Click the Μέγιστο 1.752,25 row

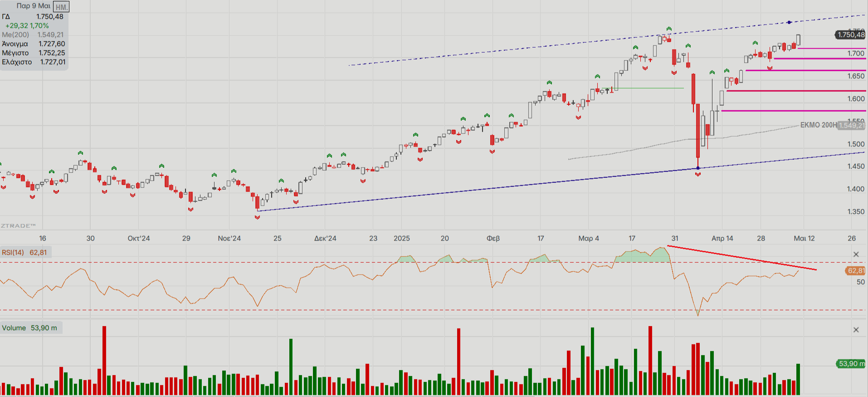(34, 53)
